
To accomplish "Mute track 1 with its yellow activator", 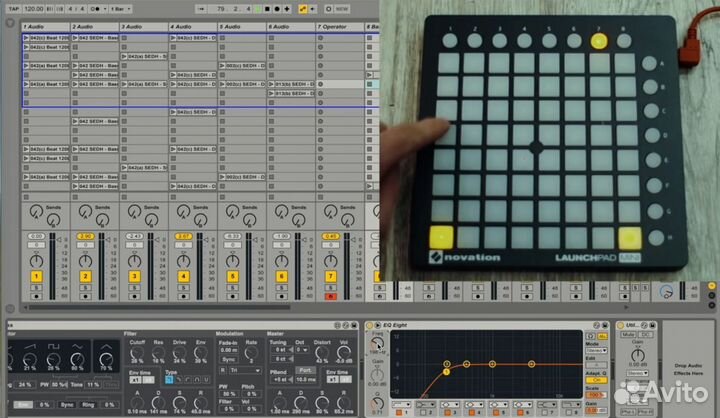I will [x=36, y=277].
